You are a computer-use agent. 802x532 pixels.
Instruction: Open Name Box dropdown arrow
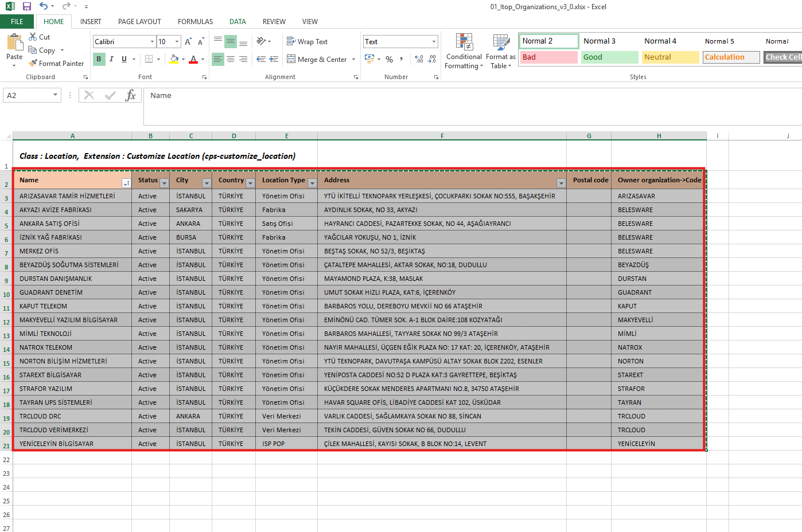55,95
